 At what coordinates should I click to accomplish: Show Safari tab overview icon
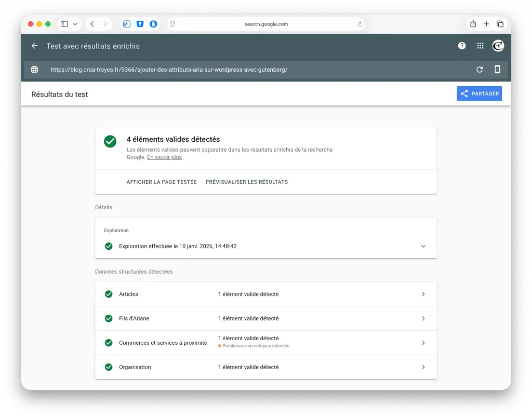tap(500, 24)
